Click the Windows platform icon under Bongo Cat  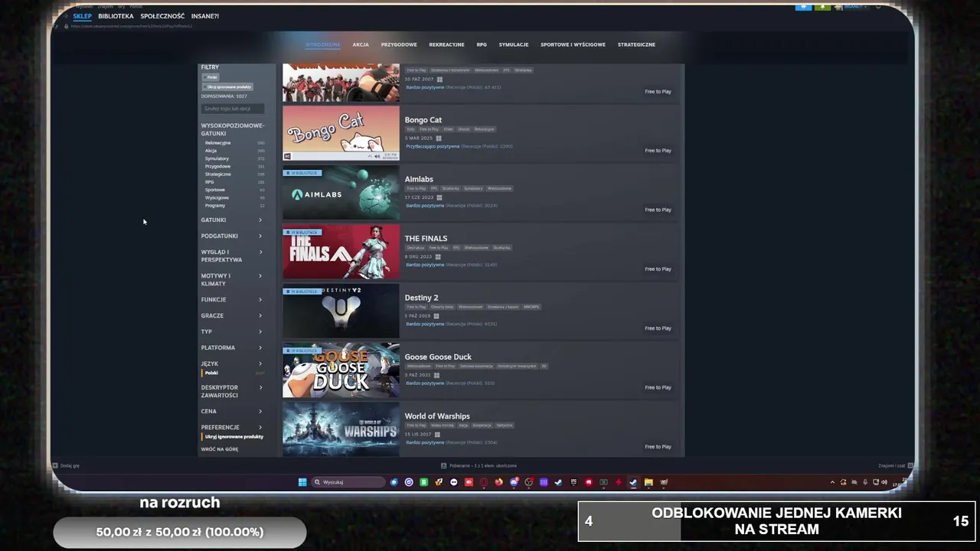[x=439, y=139]
